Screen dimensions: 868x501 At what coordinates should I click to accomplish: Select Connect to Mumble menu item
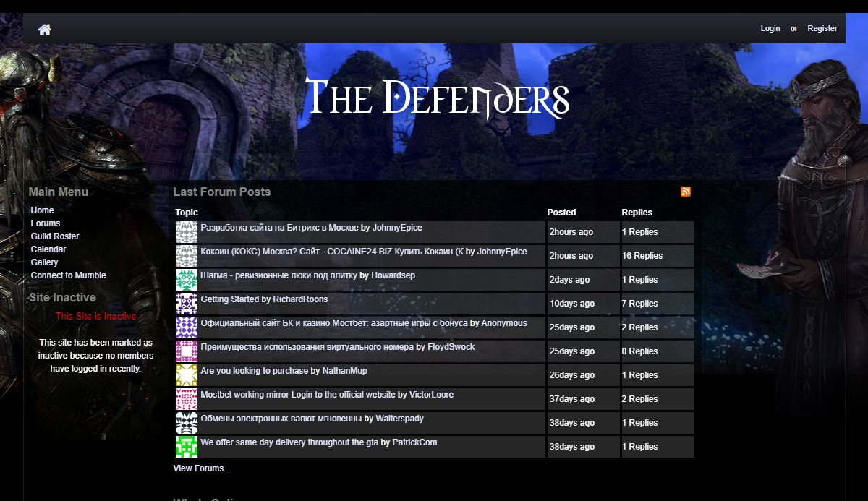click(x=68, y=275)
